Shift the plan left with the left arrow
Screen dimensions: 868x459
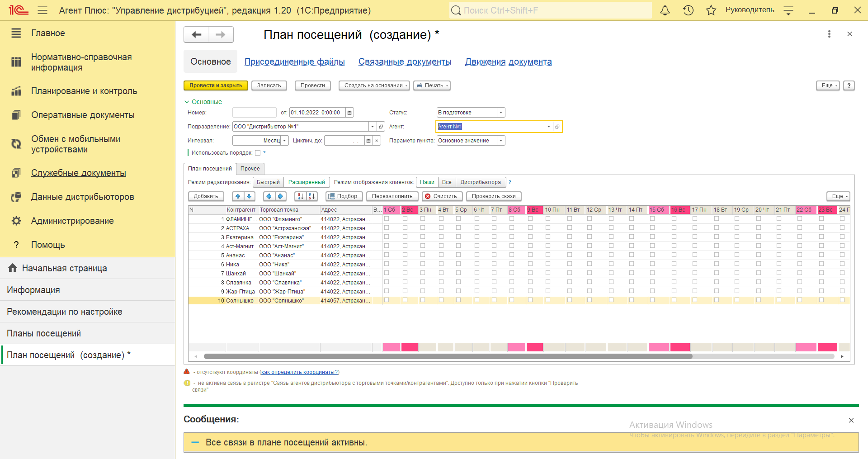269,196
